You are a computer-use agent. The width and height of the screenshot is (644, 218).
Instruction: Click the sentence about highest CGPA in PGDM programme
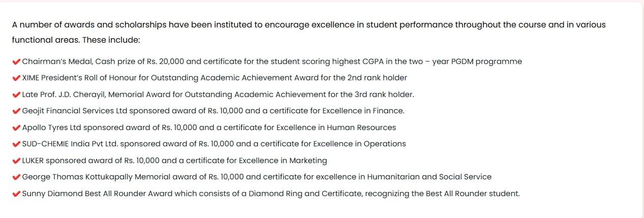(272, 61)
